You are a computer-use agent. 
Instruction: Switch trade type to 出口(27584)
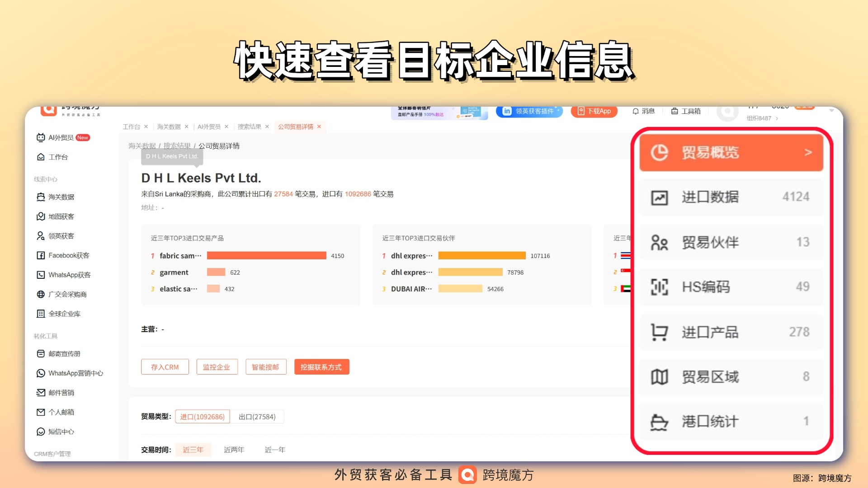[257, 417]
